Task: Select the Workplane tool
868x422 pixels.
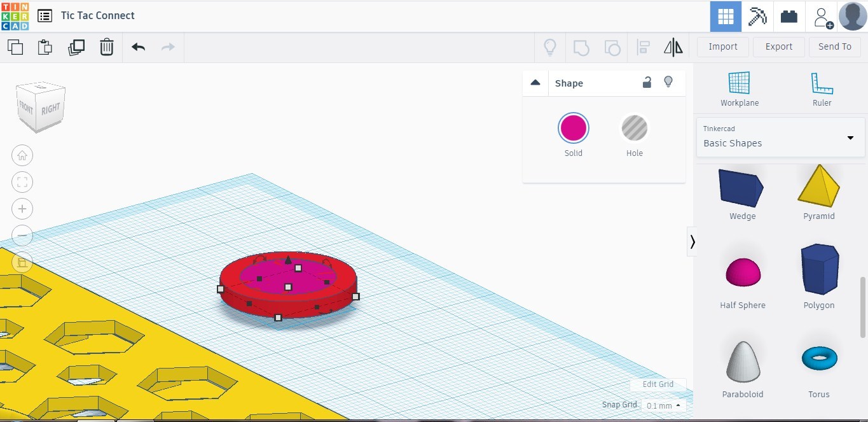Action: click(740, 89)
